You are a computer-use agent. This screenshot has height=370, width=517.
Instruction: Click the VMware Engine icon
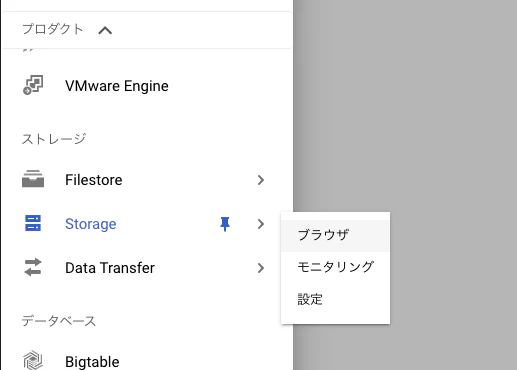tap(33, 85)
